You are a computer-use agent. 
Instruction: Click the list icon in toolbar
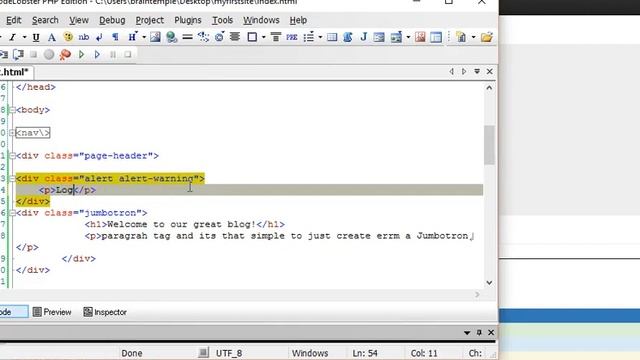coord(309,38)
